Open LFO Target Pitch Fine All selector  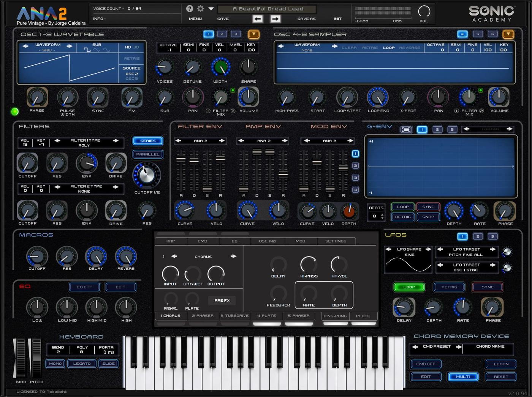(x=466, y=252)
